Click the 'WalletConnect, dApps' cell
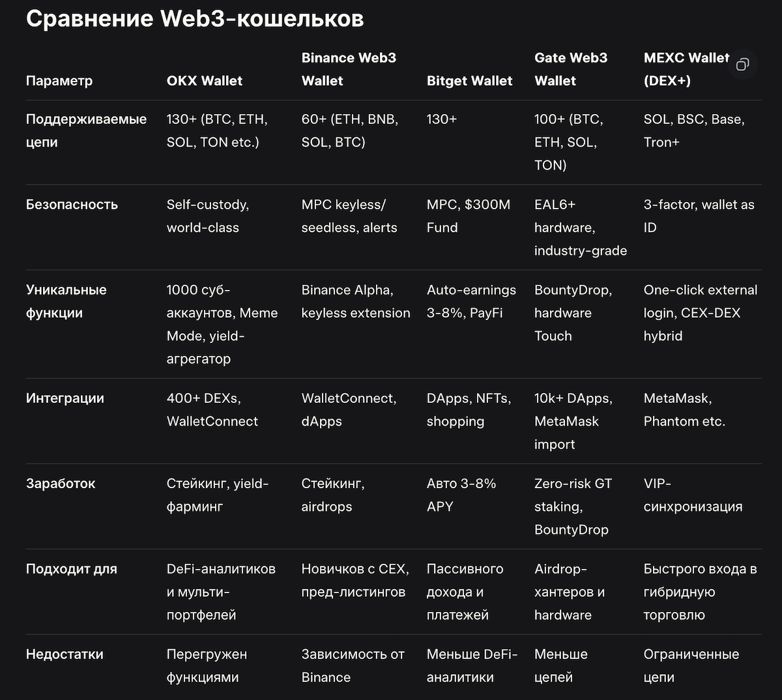The image size is (782, 700). point(349,409)
